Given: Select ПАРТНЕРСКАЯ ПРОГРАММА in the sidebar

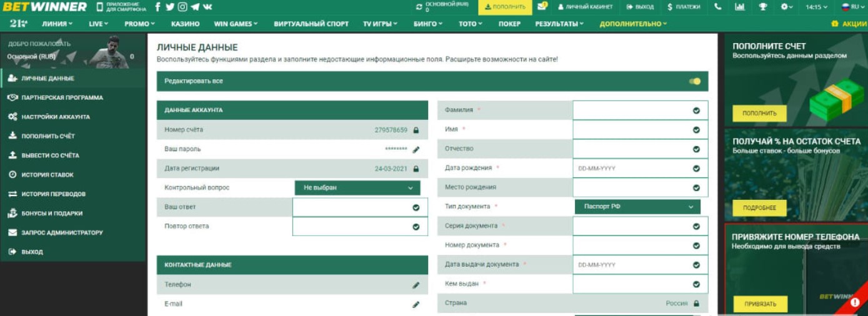Looking at the screenshot, I should click(73, 98).
